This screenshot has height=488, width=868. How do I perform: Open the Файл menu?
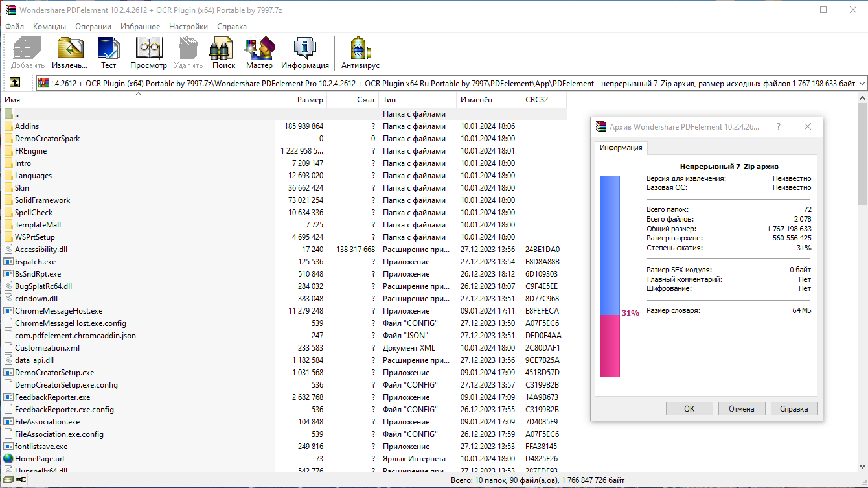(x=14, y=26)
